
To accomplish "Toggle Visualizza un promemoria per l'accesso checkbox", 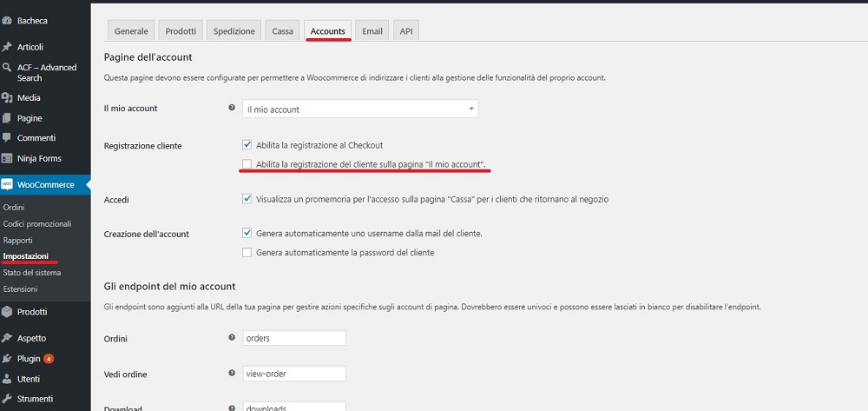I will tap(247, 198).
